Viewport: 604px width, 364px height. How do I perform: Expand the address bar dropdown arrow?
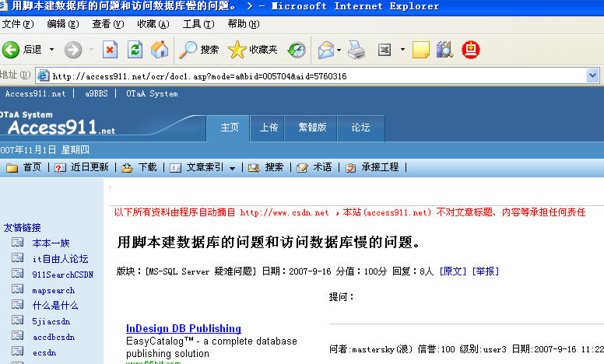593,75
